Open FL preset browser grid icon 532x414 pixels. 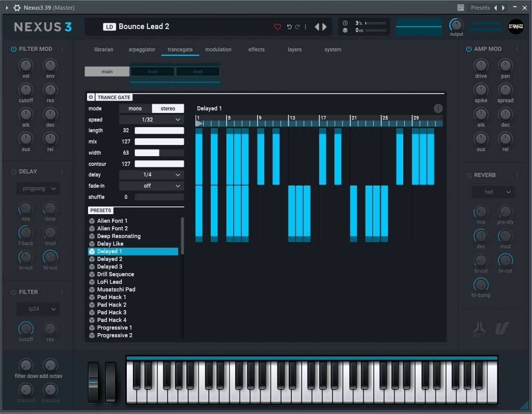pos(460,8)
